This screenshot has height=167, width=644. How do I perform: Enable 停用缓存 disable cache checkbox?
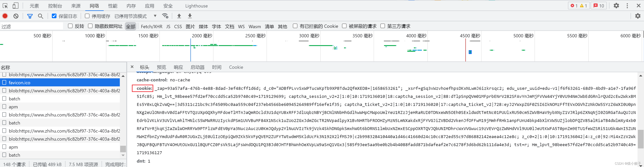87,16
